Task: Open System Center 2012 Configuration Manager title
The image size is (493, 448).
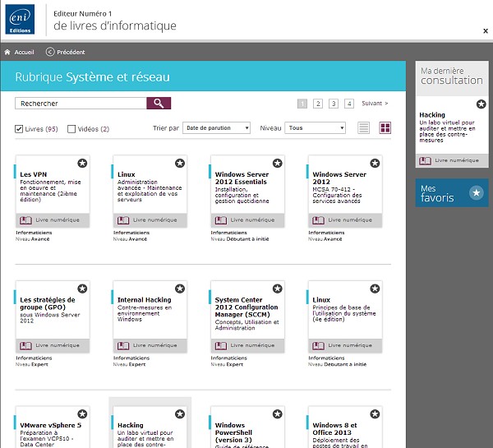Action: (246, 307)
